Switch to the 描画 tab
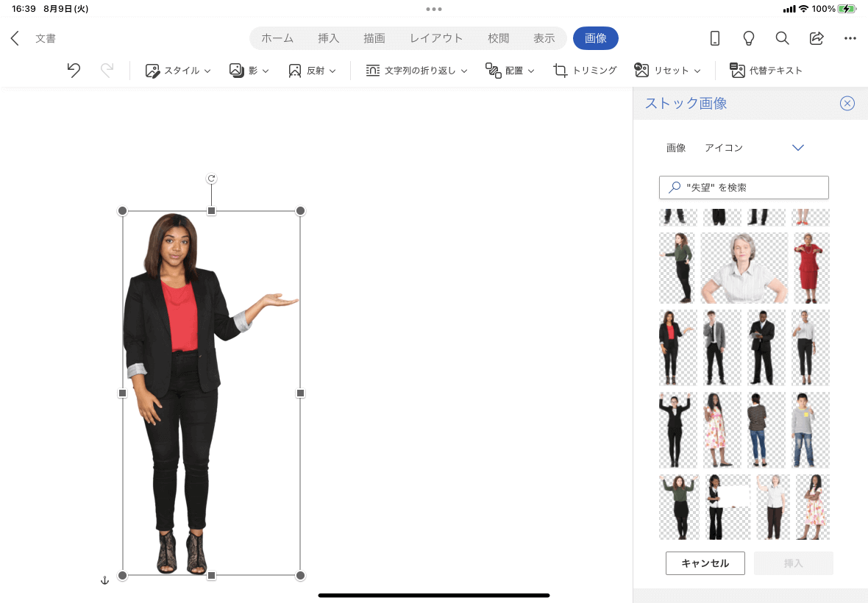This screenshot has height=603, width=868. coord(374,38)
